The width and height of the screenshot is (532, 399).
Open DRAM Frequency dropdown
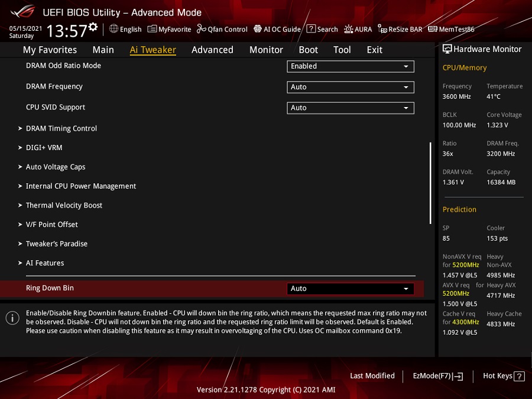(351, 87)
